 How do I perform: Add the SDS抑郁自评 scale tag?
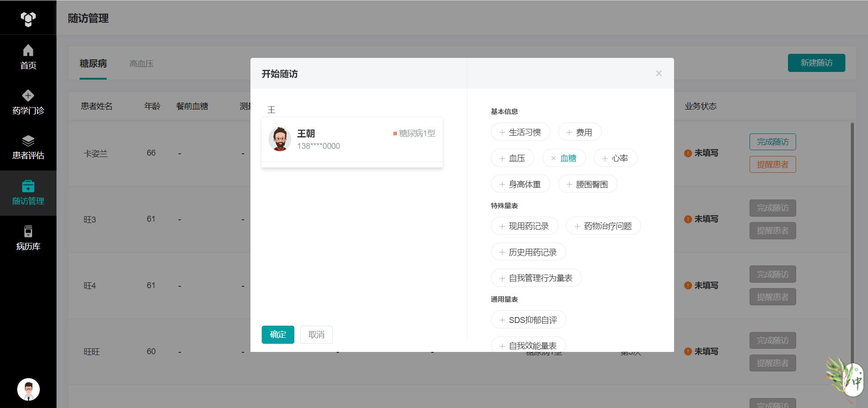click(528, 320)
